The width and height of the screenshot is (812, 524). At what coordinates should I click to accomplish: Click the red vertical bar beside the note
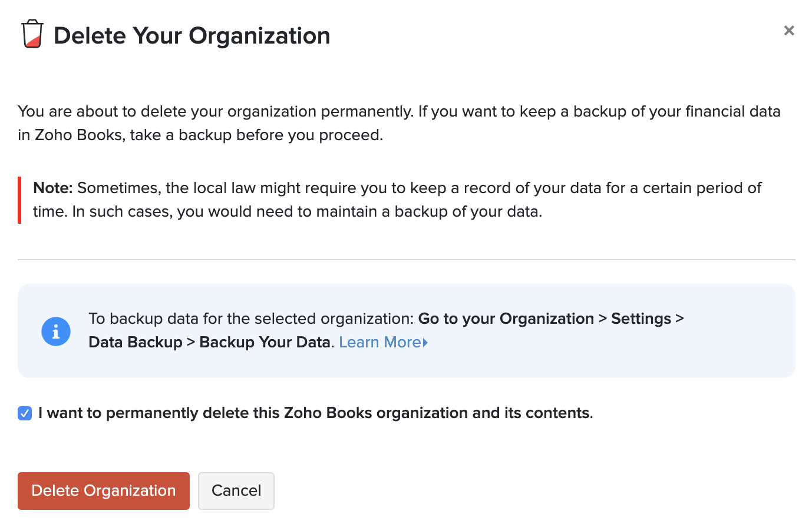click(x=19, y=200)
